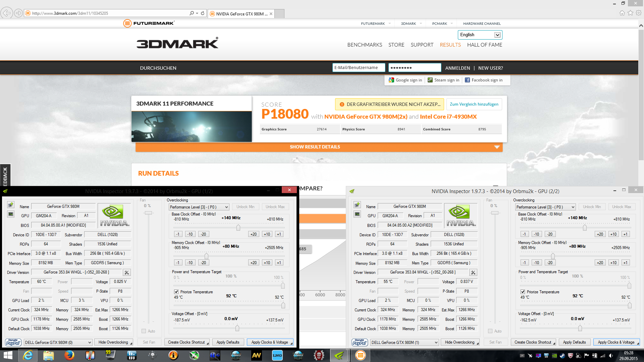Click NVIDIA Inspector taskbar icon
Image resolution: width=644 pixels, height=362 pixels.
coord(339,355)
